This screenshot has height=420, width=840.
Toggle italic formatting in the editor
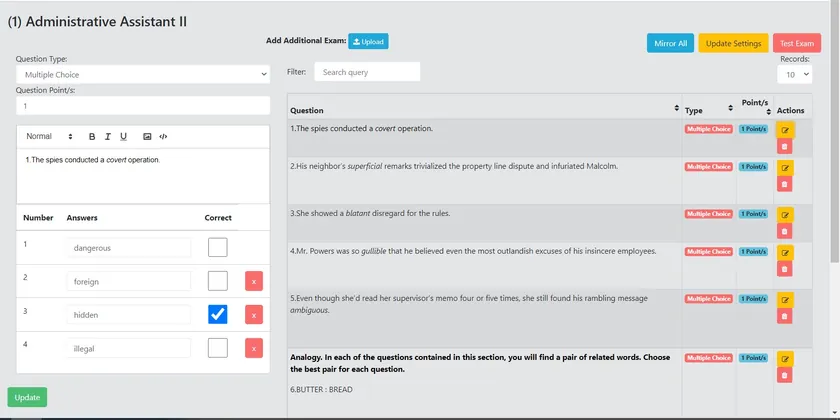pyautogui.click(x=108, y=137)
